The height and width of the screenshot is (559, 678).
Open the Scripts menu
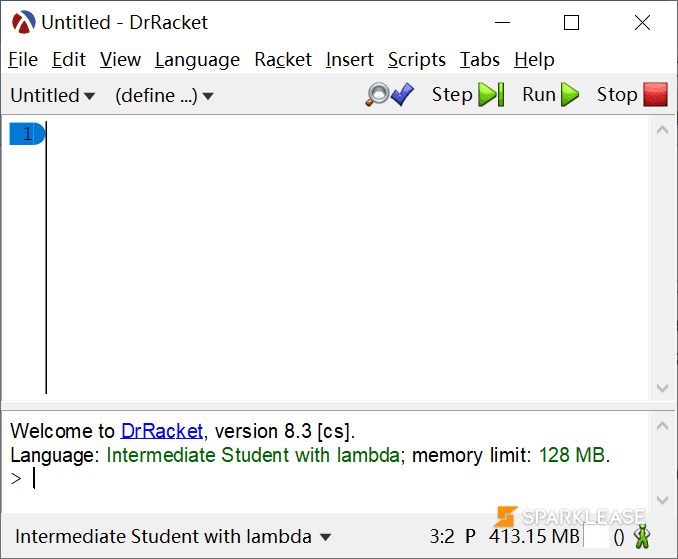click(x=416, y=60)
